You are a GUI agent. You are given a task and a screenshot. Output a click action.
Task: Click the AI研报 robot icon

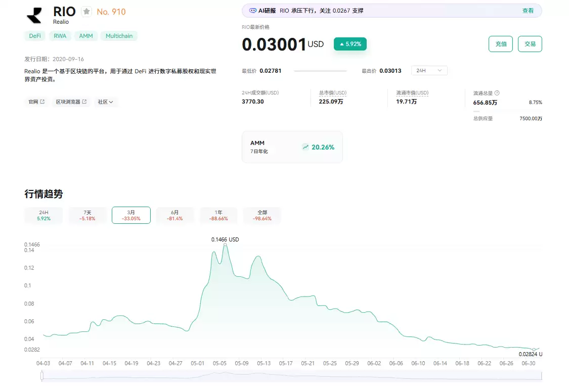(x=252, y=11)
